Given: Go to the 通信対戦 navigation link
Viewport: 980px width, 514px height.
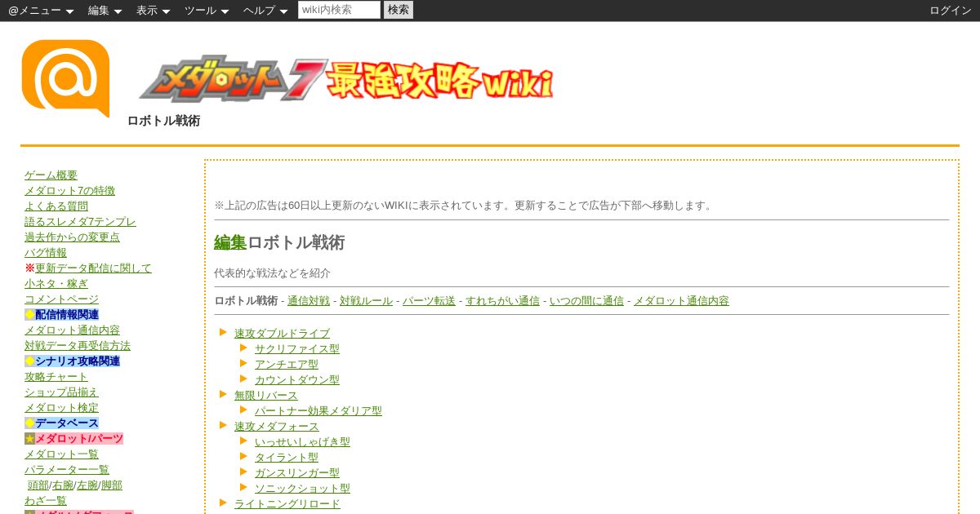Looking at the screenshot, I should coord(309,301).
